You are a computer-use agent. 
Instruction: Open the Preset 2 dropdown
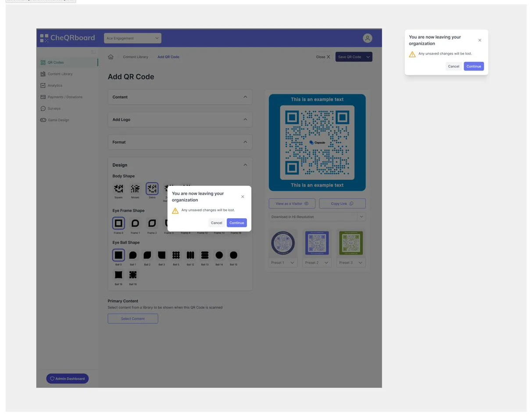pyautogui.click(x=317, y=262)
